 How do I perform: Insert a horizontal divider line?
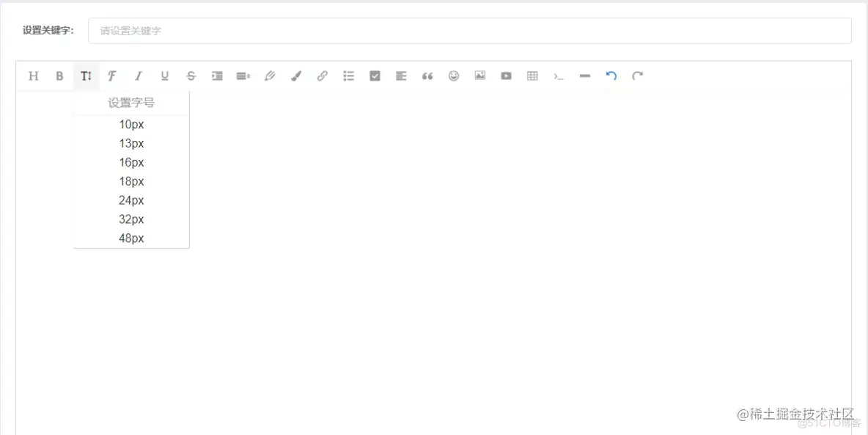point(584,76)
